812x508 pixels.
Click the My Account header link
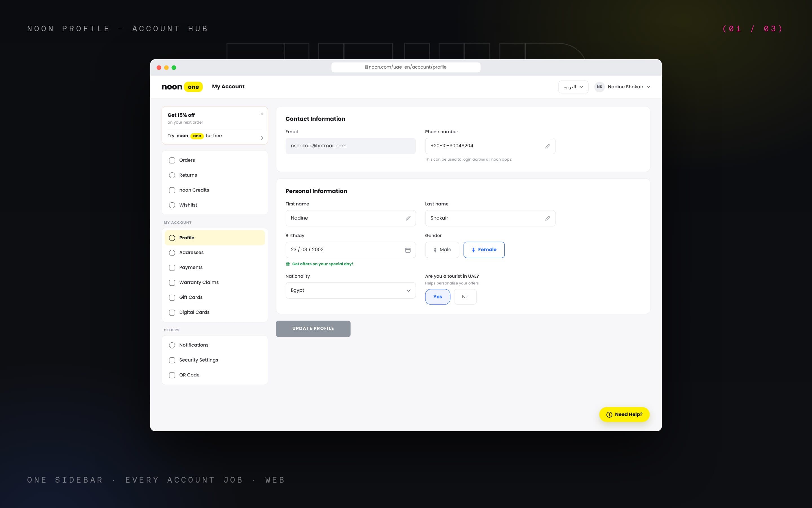click(x=228, y=87)
